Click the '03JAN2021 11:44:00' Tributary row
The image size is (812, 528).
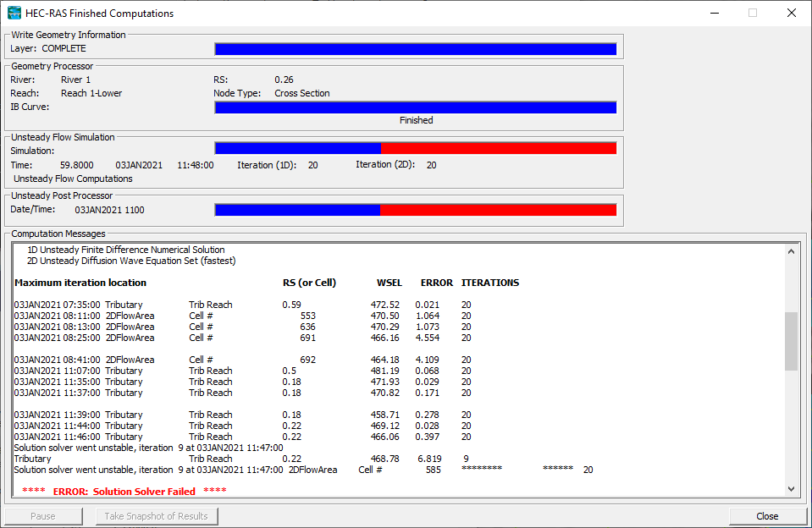[x=242, y=426]
